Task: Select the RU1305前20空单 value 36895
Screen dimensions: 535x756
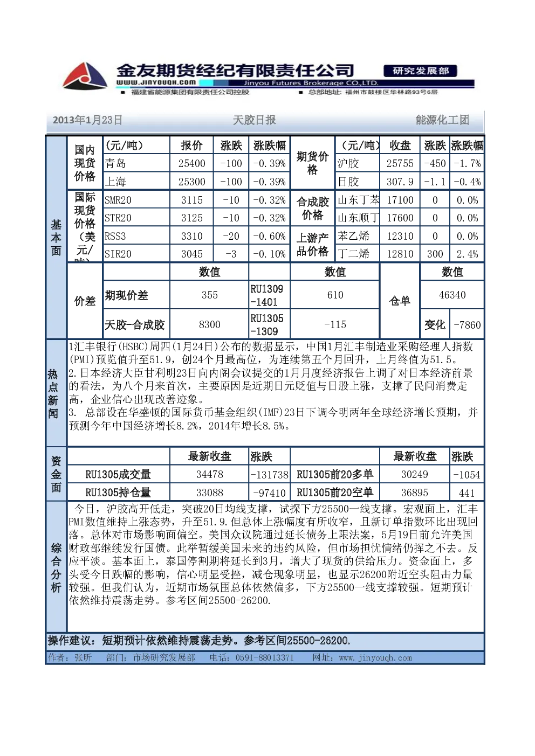Action: 415,493
